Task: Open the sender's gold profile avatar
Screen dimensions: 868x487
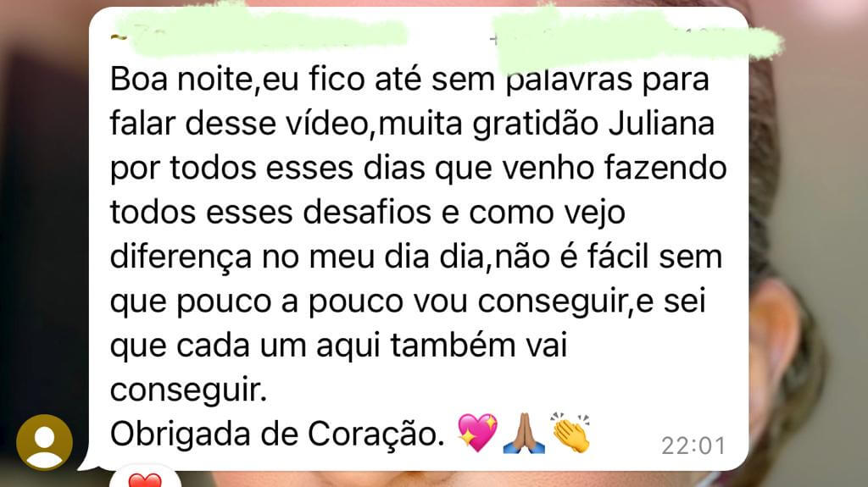Action: [x=44, y=441]
